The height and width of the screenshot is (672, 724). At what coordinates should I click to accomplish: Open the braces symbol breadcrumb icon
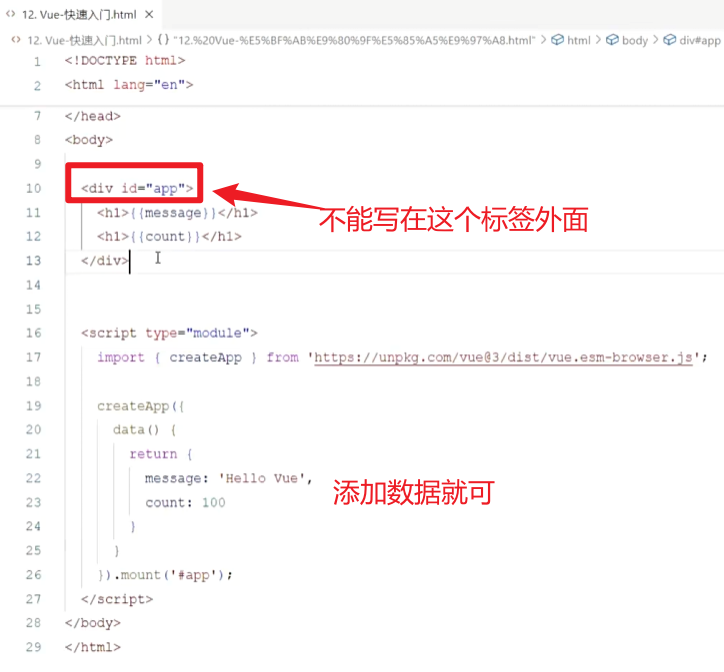click(163, 40)
